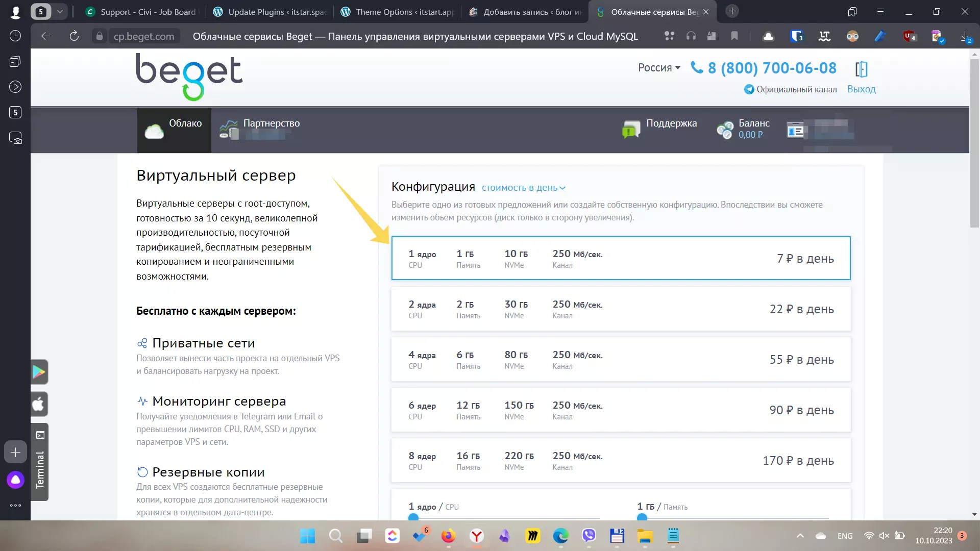Open Windows taskbar search
This screenshot has height=551, width=980.
[335, 536]
